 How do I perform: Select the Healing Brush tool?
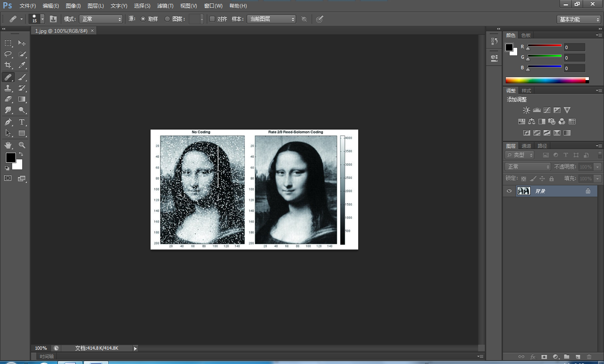pos(8,77)
